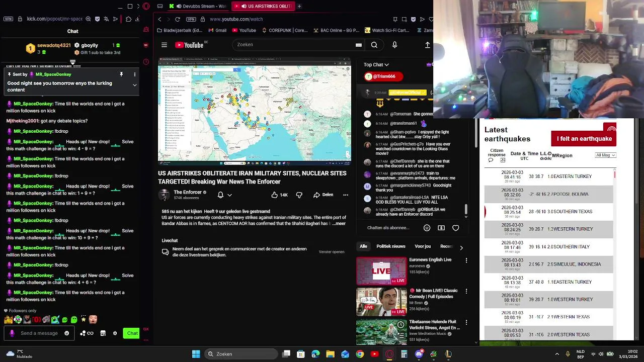
Task: Open options for Euronews English Live
Action: [466, 260]
